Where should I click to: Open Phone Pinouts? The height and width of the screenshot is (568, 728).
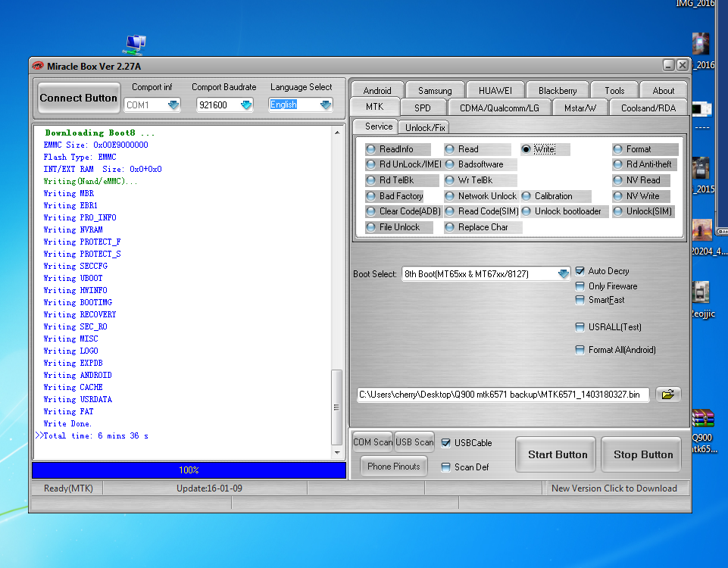click(x=394, y=467)
